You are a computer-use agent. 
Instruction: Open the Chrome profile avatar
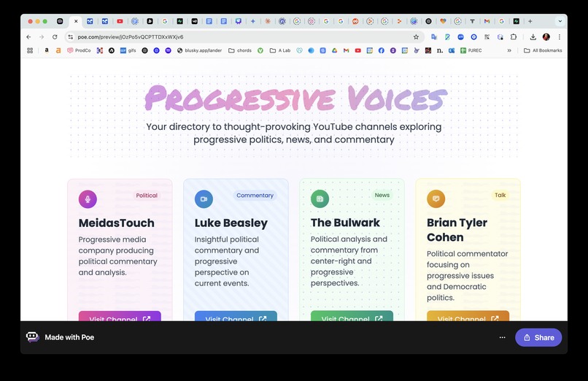click(546, 36)
